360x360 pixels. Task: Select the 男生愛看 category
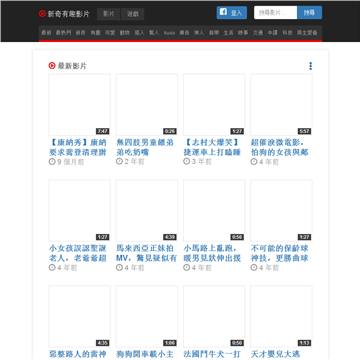[x=307, y=33]
